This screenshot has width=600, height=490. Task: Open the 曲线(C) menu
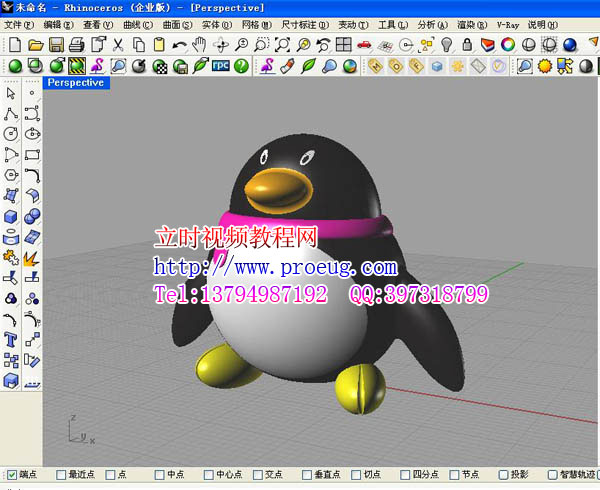(x=138, y=25)
